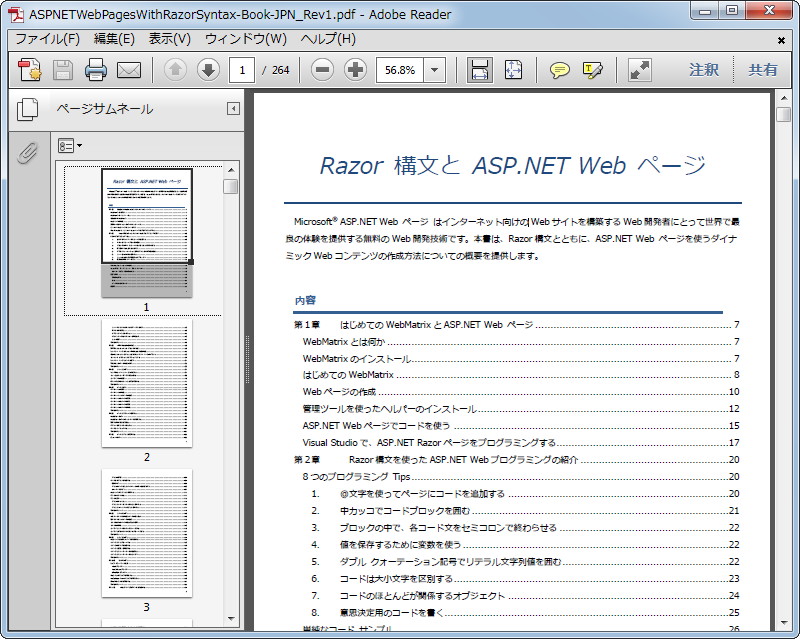Open the zoom percentage dropdown
The height and width of the screenshot is (639, 800).
434,70
